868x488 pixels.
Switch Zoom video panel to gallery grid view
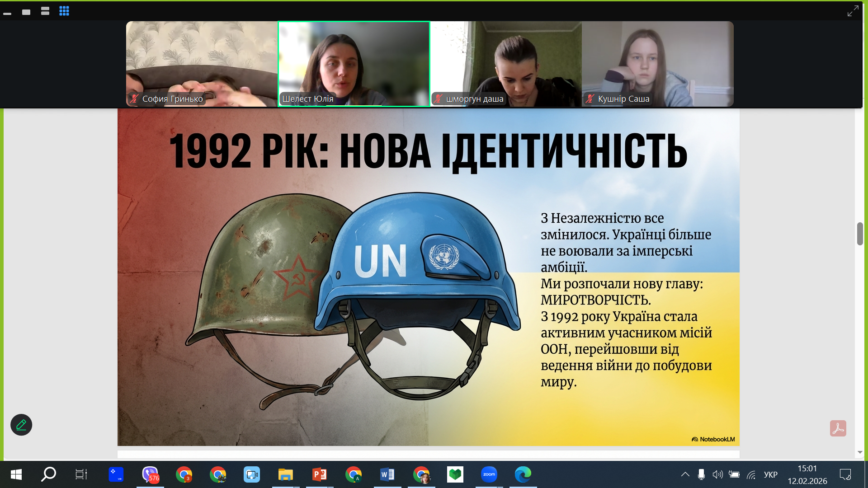tap(64, 11)
